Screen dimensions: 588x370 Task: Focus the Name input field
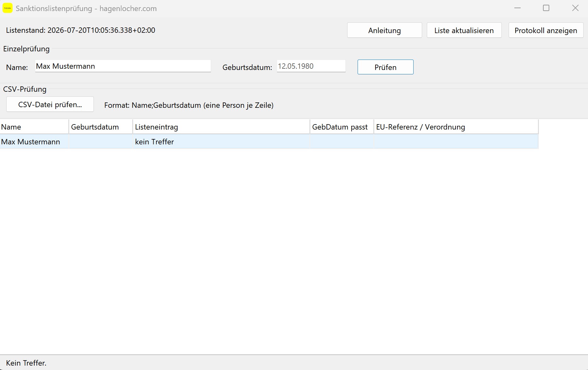(123, 66)
